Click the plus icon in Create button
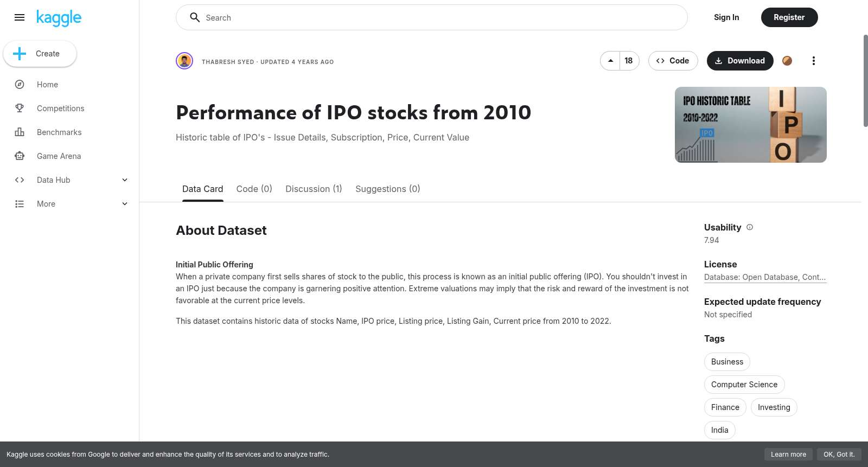The image size is (868, 467). (20, 54)
